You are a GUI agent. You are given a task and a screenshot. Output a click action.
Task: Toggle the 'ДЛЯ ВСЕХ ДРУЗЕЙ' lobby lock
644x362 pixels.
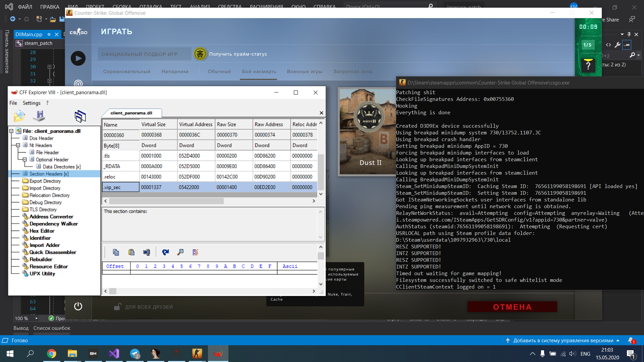click(x=117, y=307)
